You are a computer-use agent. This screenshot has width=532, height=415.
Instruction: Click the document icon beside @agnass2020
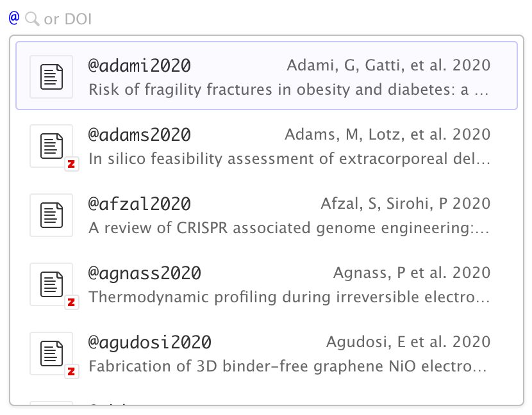point(51,284)
